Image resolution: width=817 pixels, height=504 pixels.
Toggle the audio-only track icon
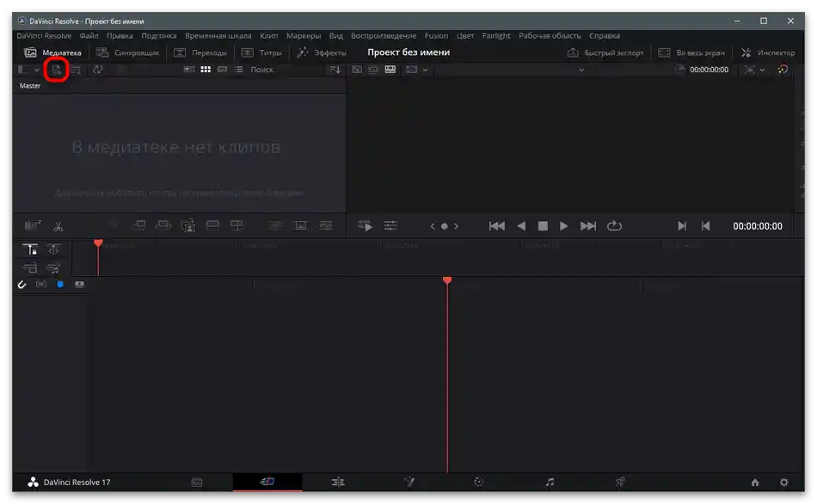click(53, 268)
